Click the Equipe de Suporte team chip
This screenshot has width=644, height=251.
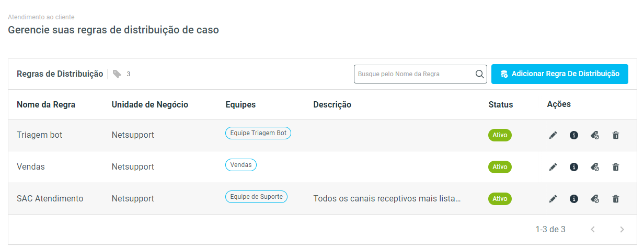[256, 197]
